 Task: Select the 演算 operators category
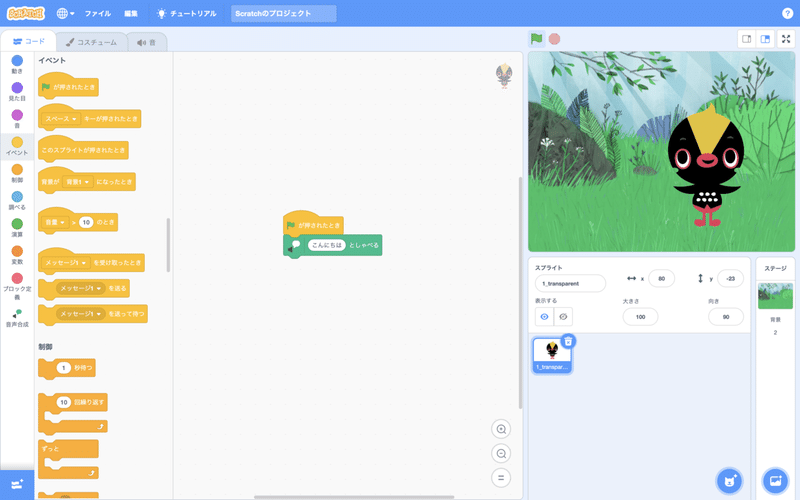(x=17, y=228)
